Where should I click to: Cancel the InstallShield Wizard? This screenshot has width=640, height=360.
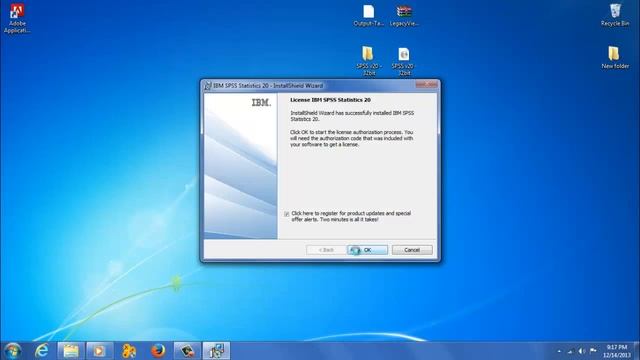412,250
